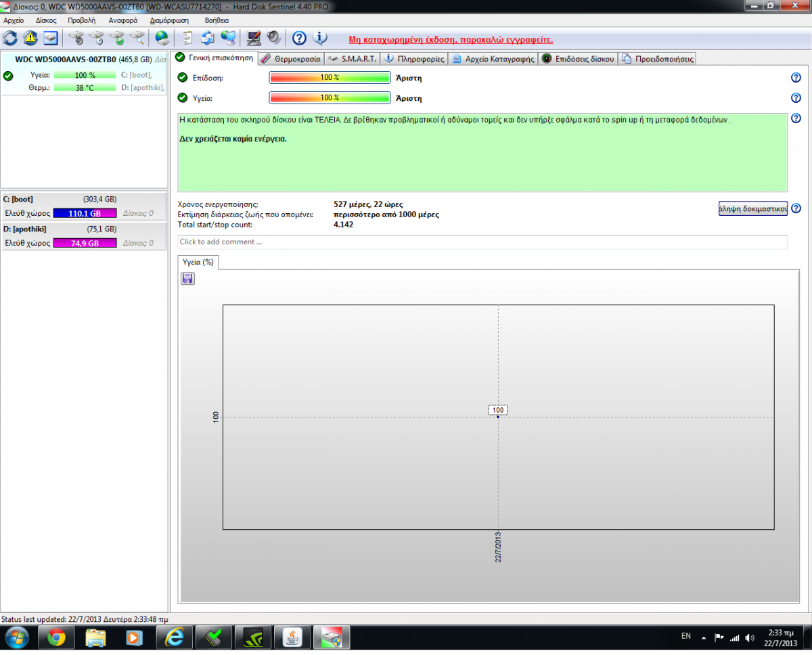Switch to the Αρχείο Καταγραφής tab
Screen dimensions: 812x655
pyautogui.click(x=493, y=59)
